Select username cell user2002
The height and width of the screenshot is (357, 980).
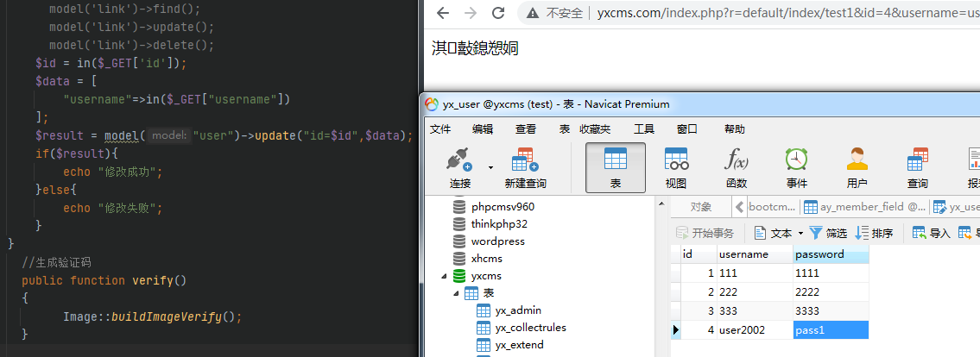755,330
